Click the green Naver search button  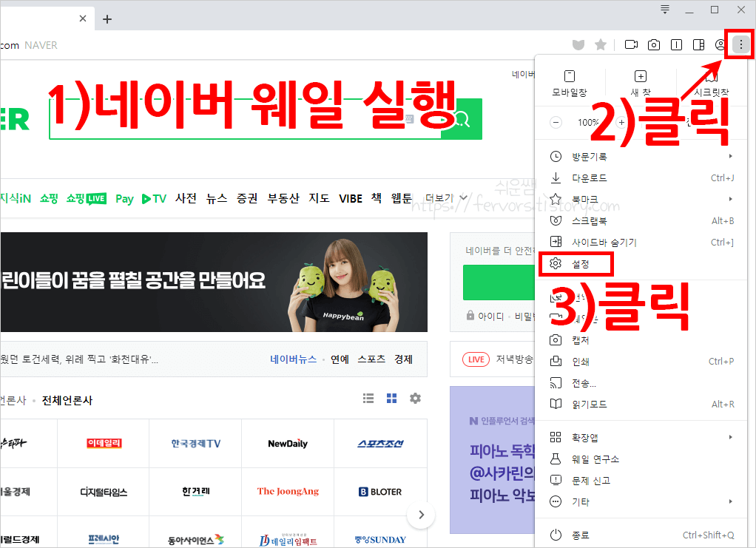click(x=462, y=119)
